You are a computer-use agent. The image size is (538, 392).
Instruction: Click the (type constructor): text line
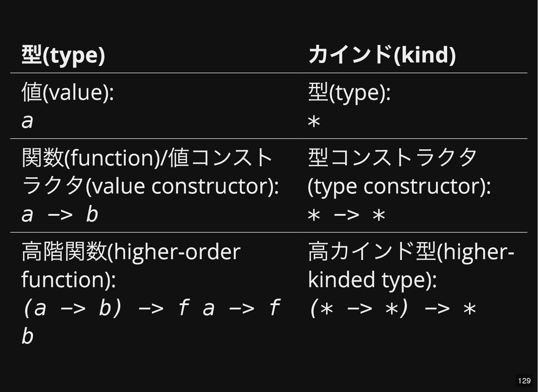pyautogui.click(x=399, y=186)
